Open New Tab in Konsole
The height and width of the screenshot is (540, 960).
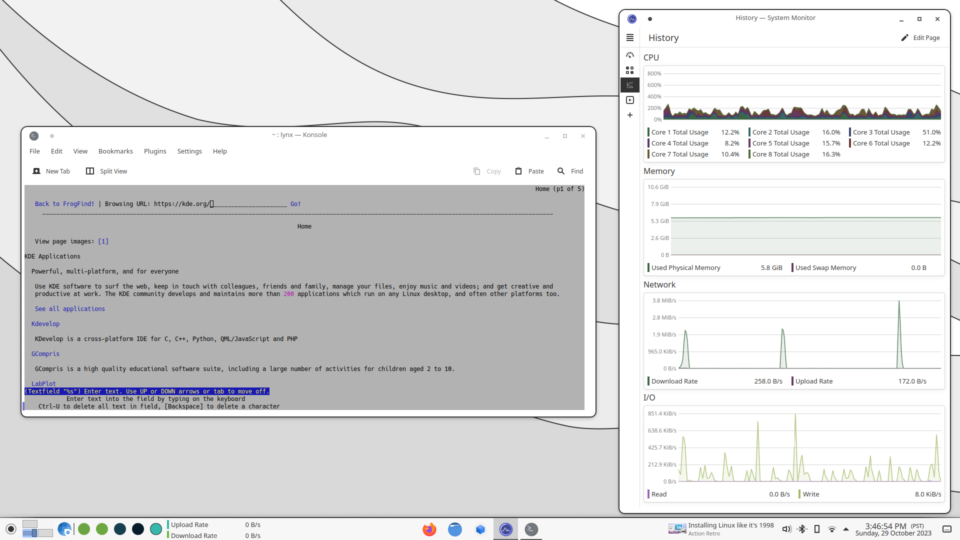pos(51,171)
